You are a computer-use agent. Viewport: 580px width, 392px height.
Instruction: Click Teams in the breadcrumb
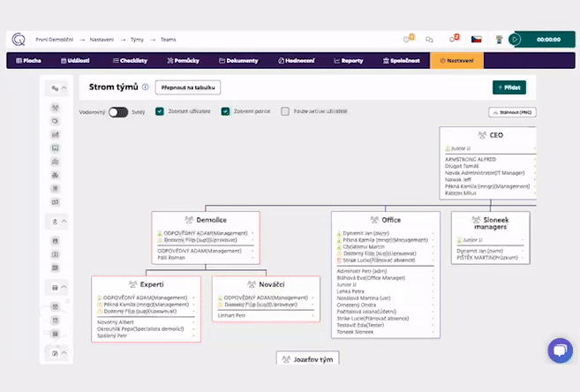tap(169, 40)
